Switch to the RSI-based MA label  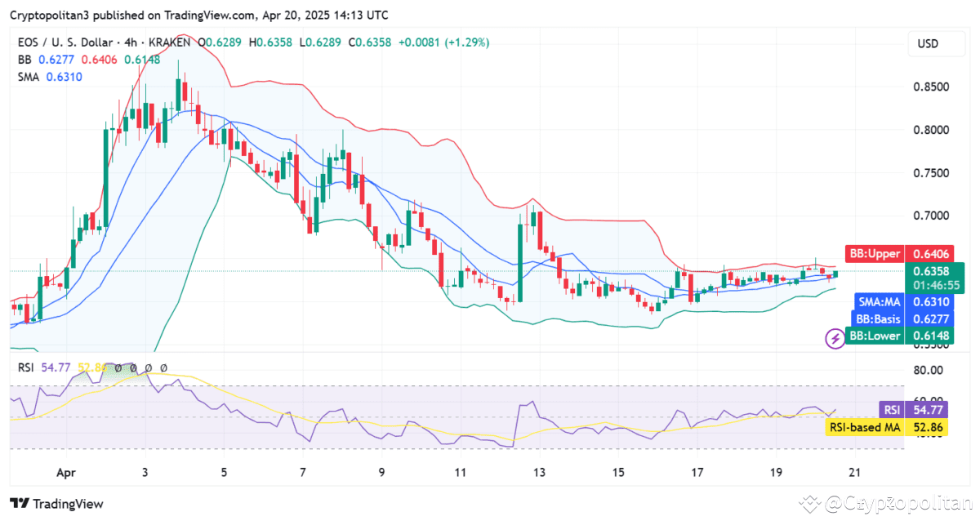865,427
